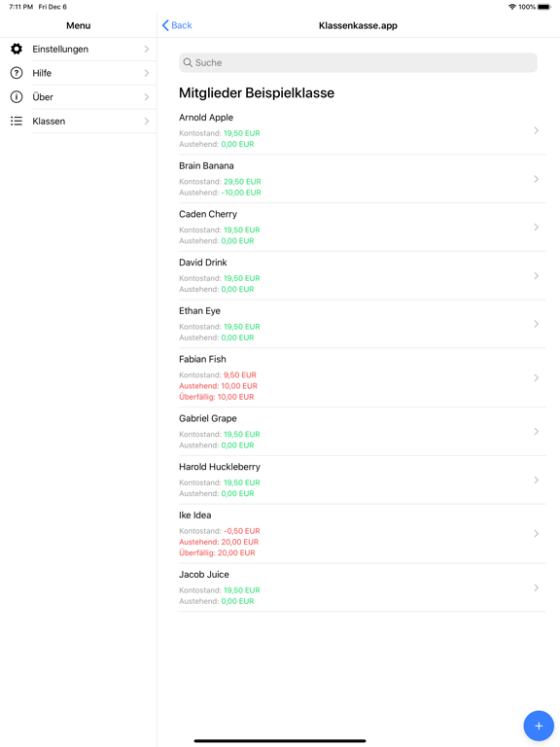560x747 pixels.
Task: Expand Fabian Fish row via its chevron
Action: 537,377
